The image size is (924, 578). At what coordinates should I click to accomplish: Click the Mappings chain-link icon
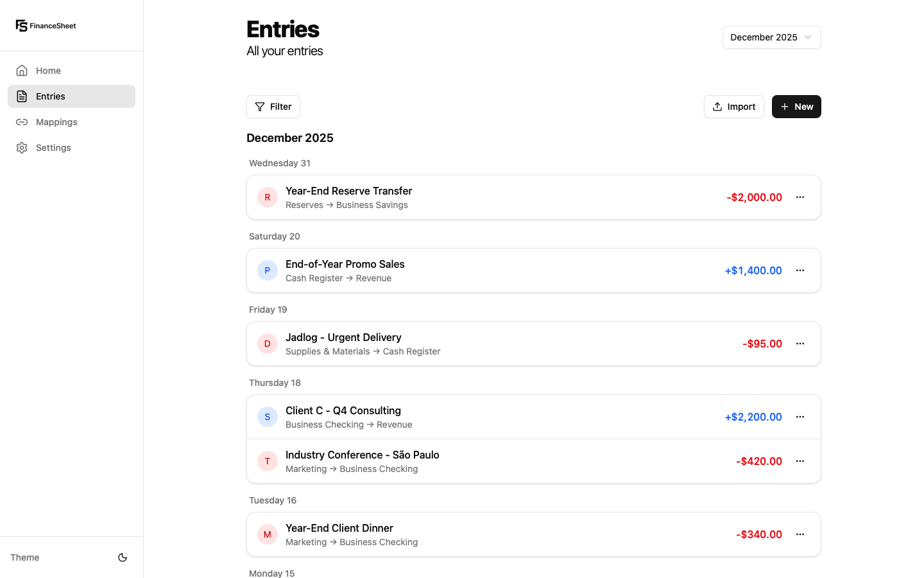pos(22,121)
